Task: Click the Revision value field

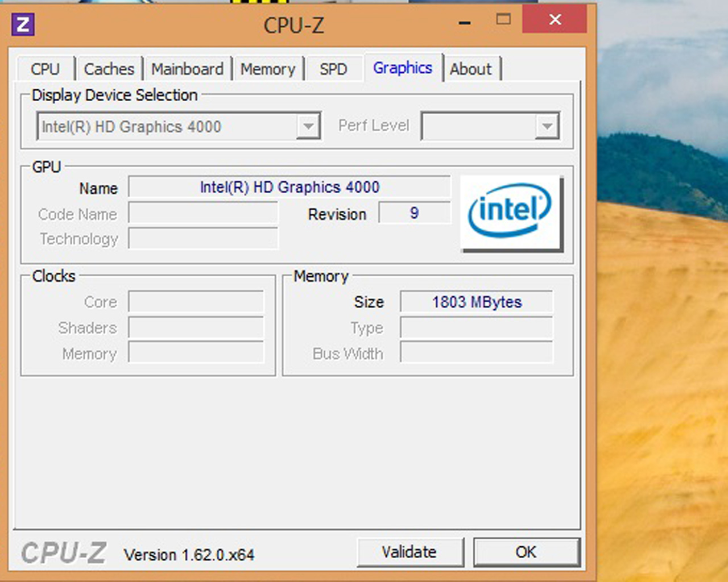Action: point(414,213)
